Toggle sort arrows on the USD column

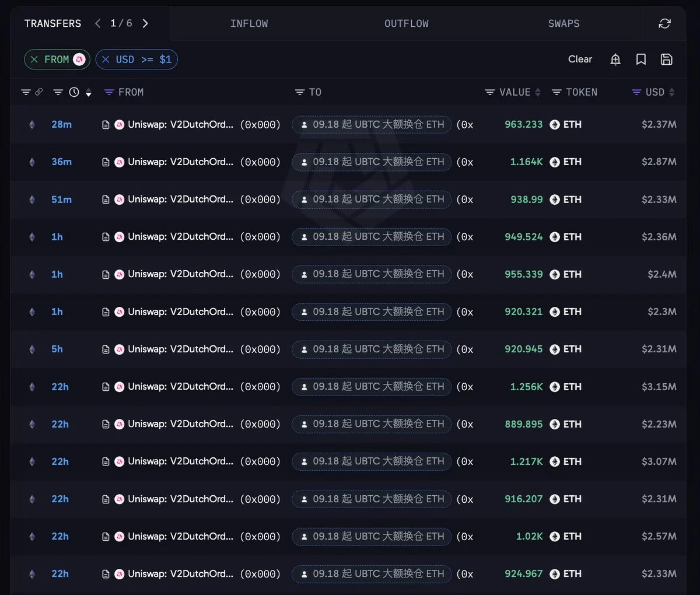click(x=671, y=92)
